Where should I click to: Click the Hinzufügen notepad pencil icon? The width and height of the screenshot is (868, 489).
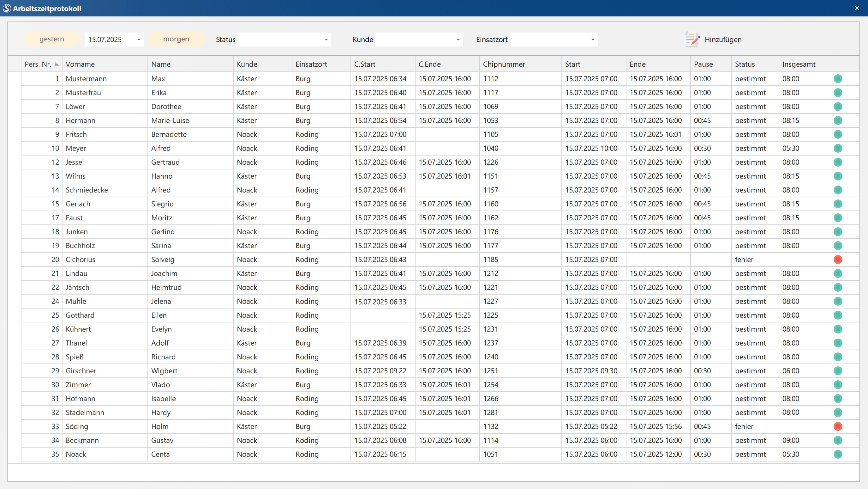(x=692, y=40)
